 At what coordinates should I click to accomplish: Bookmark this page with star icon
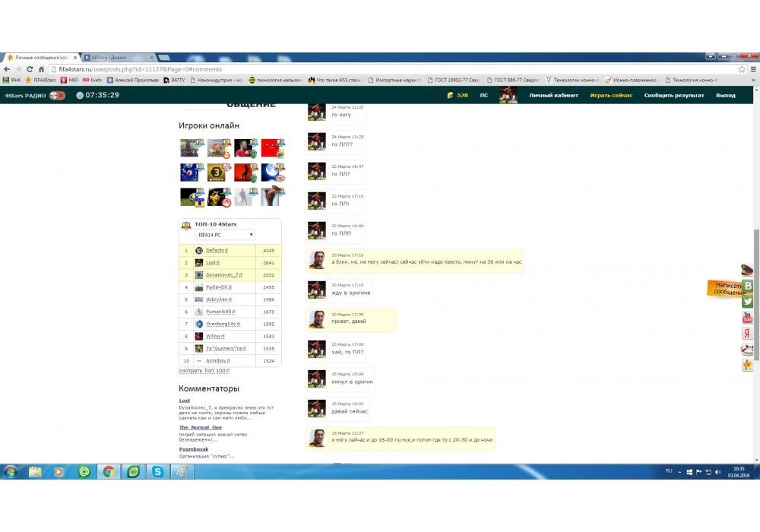(x=742, y=69)
